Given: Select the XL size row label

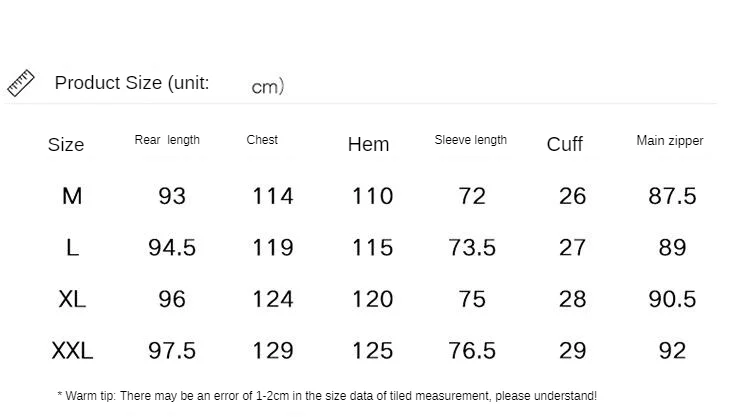Looking at the screenshot, I should (72, 299).
